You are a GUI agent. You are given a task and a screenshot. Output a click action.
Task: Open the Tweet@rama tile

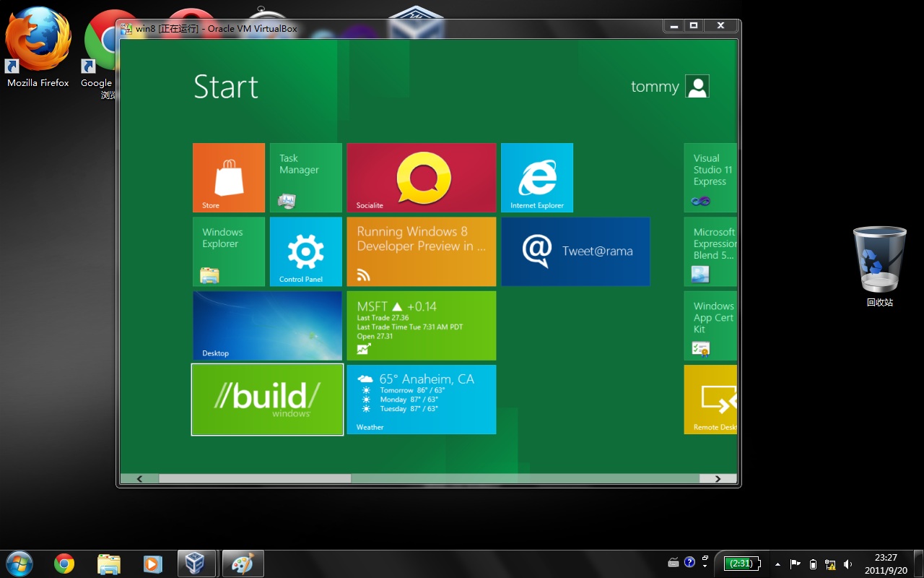575,251
